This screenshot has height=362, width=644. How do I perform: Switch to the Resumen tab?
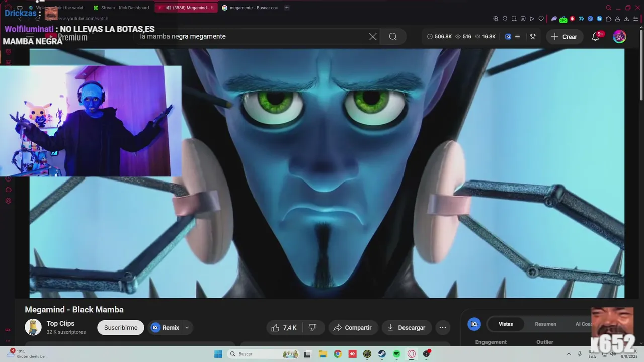pyautogui.click(x=545, y=324)
